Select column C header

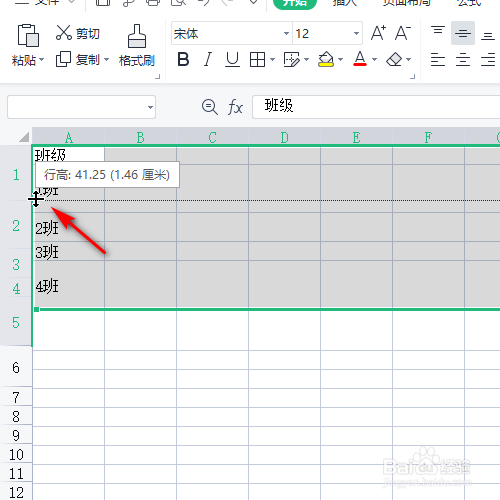tap(212, 137)
